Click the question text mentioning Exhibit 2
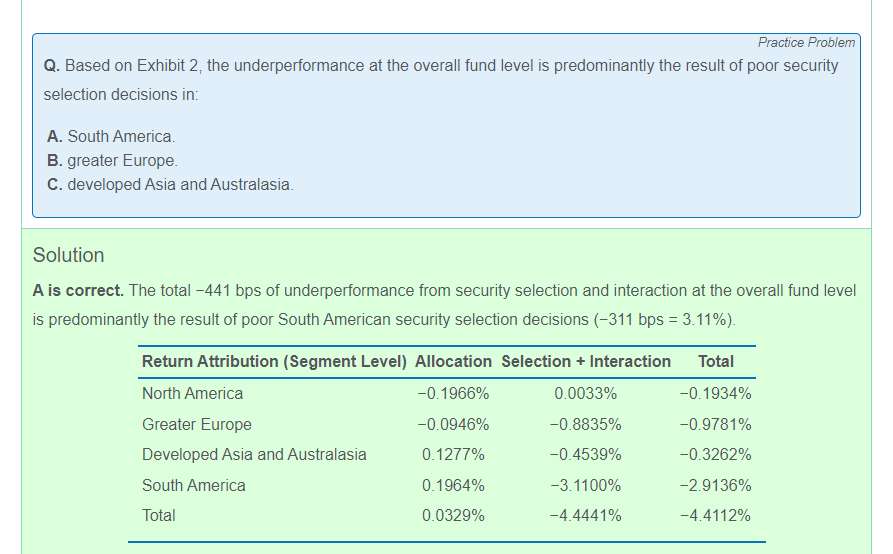893x554 pixels. [440, 66]
